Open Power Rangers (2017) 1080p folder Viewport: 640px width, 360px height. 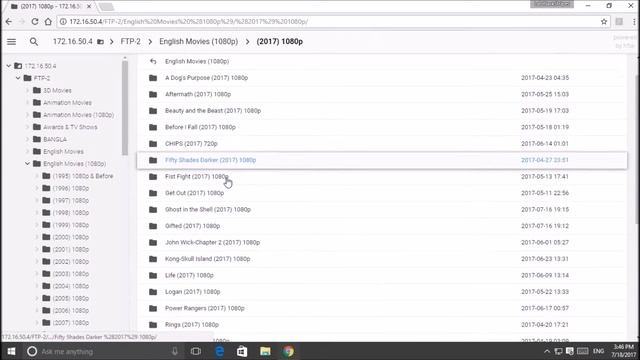(x=204, y=308)
